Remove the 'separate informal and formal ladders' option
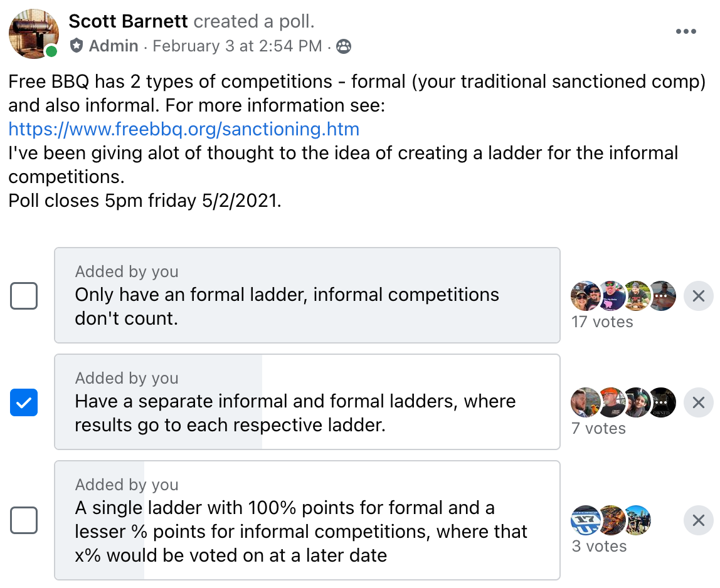The height and width of the screenshot is (588, 720). pos(699,402)
